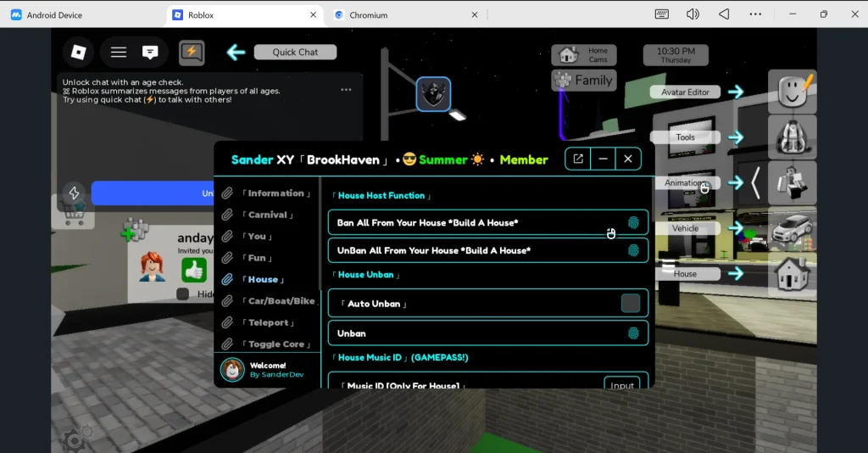Open the keyboard icon in title bar
Viewport: 868px width, 453px height.
(661, 14)
